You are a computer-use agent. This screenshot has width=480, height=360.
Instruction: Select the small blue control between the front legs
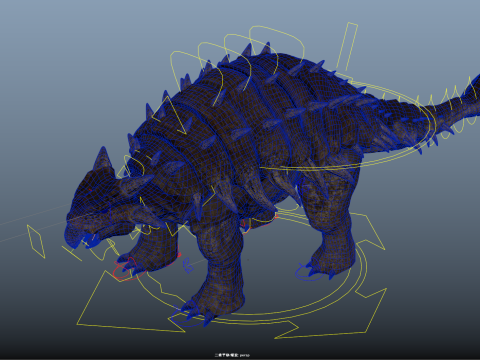[x=188, y=266]
